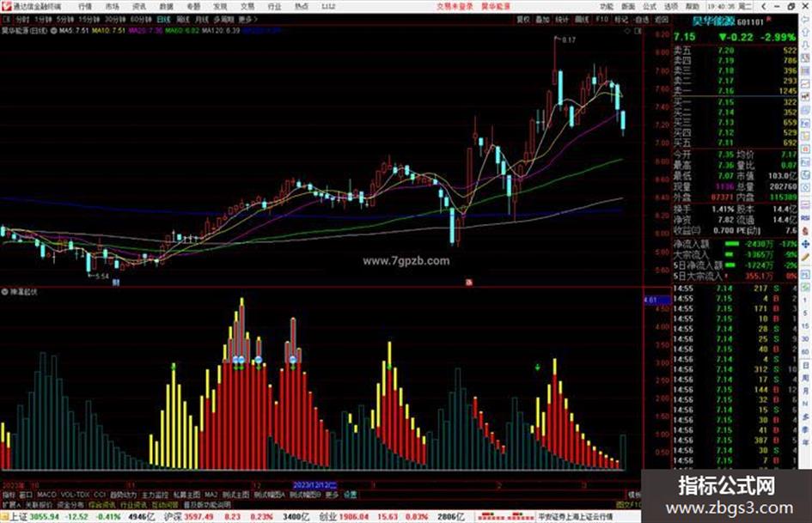Expand 更多 indicator list in bottom bar

point(332,495)
